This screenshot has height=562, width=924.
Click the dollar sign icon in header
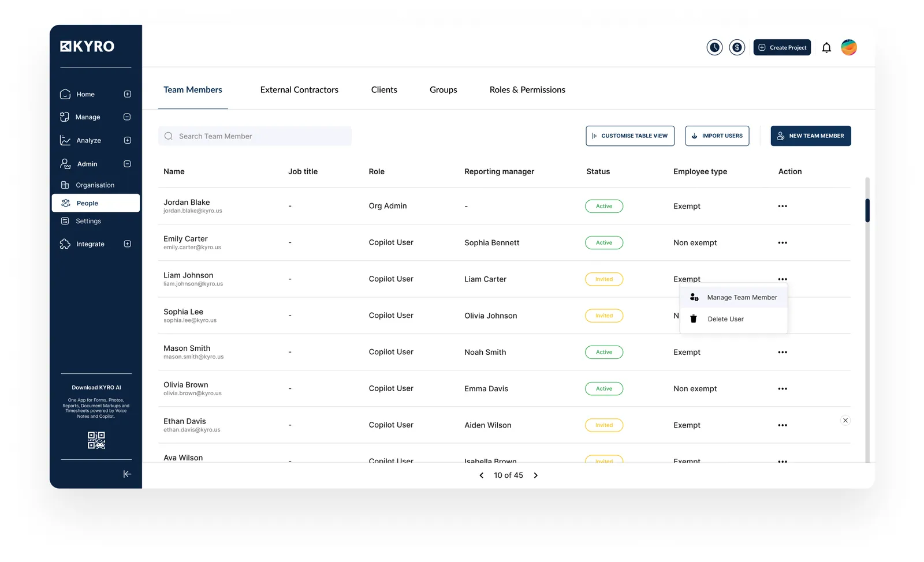(x=737, y=47)
